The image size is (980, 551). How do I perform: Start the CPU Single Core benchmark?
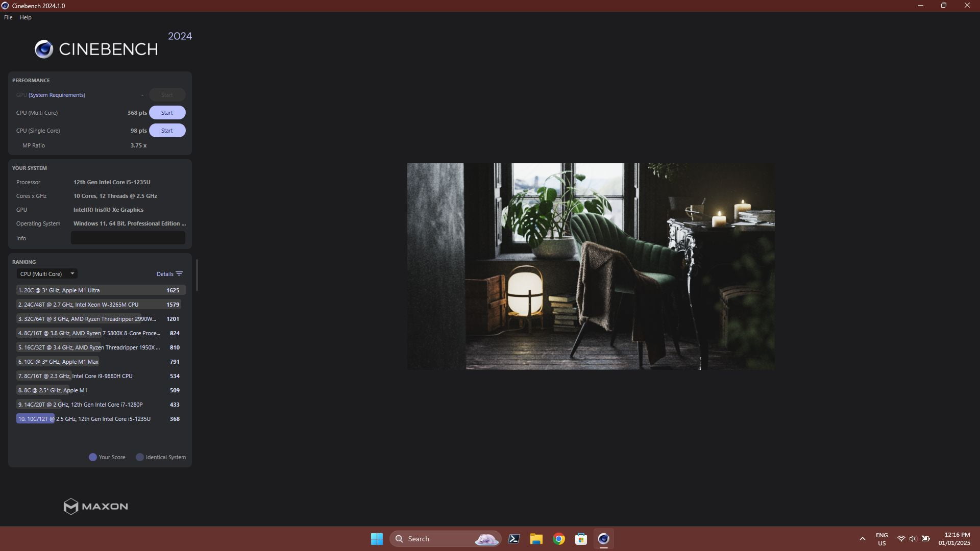(x=167, y=131)
